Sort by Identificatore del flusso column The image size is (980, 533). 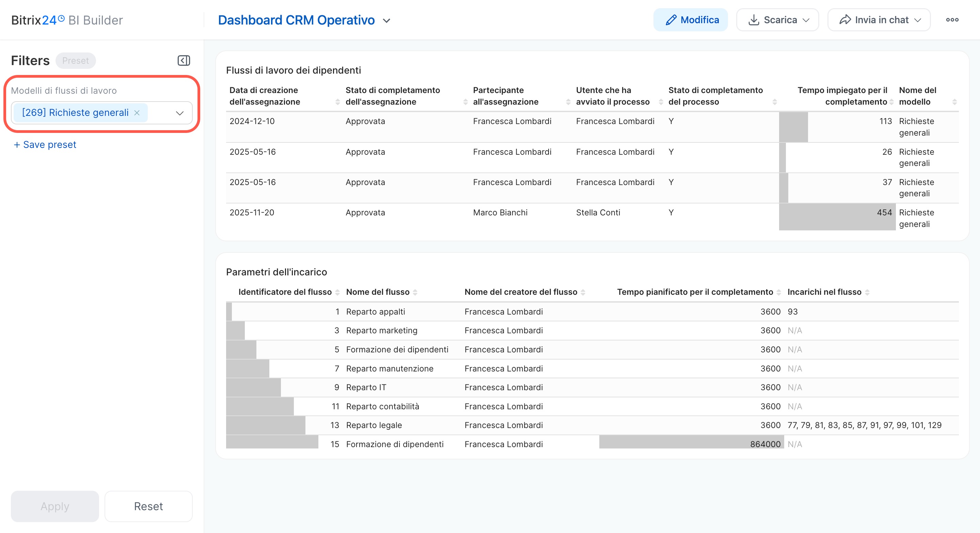[x=337, y=292]
